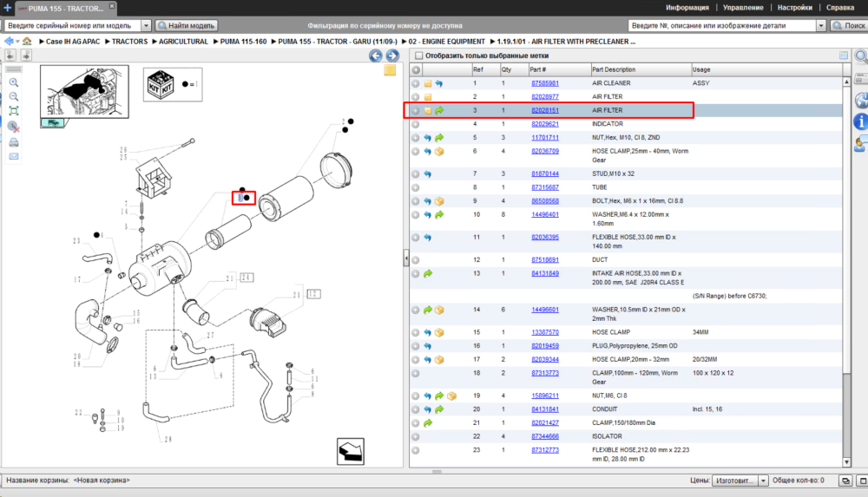Toggle add button for ref 18 CLAMP row
Image resolution: width=868 pixels, height=497 pixels.
click(x=416, y=374)
